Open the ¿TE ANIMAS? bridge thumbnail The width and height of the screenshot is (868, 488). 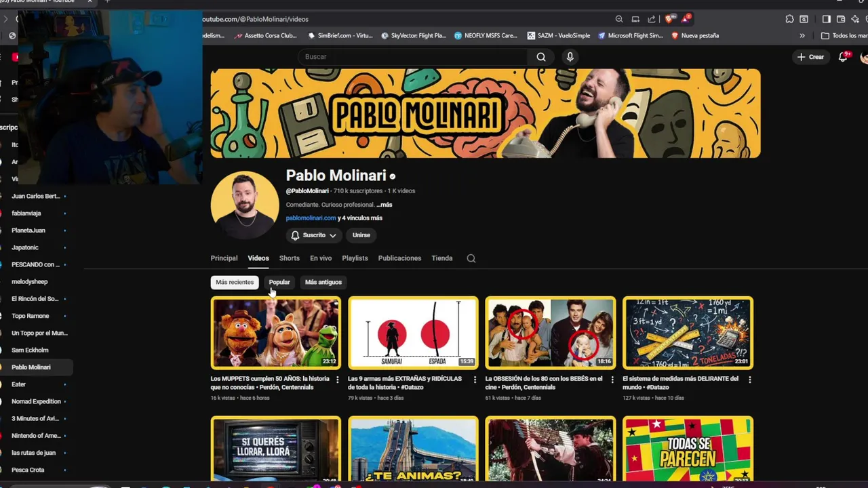413,450
